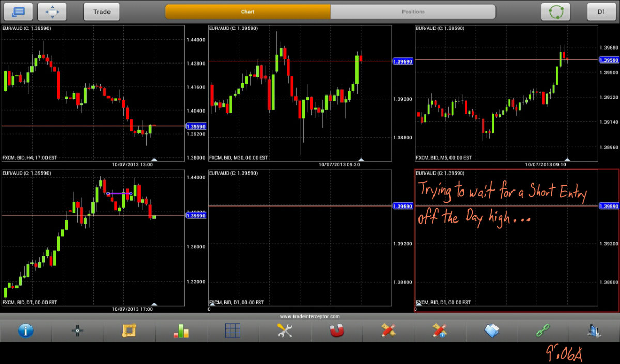This screenshot has height=364, width=620.
Task: Select purple trend line on D1 chart
Action: 119,194
